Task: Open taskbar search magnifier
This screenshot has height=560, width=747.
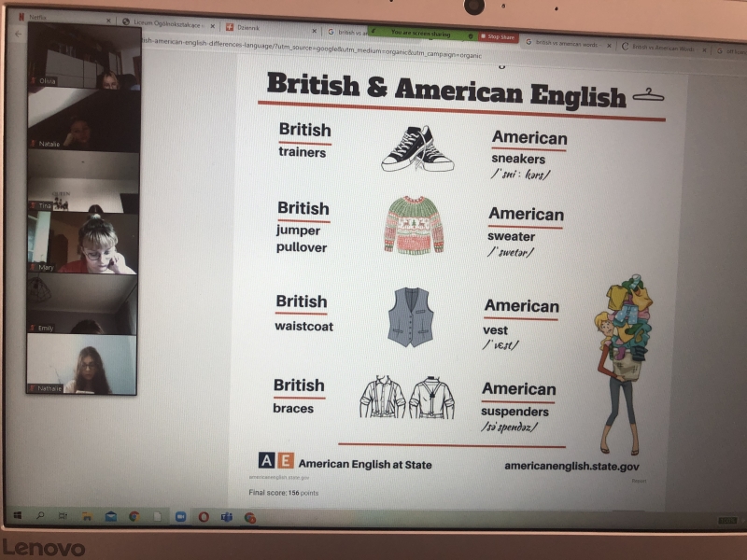Action: [40, 516]
